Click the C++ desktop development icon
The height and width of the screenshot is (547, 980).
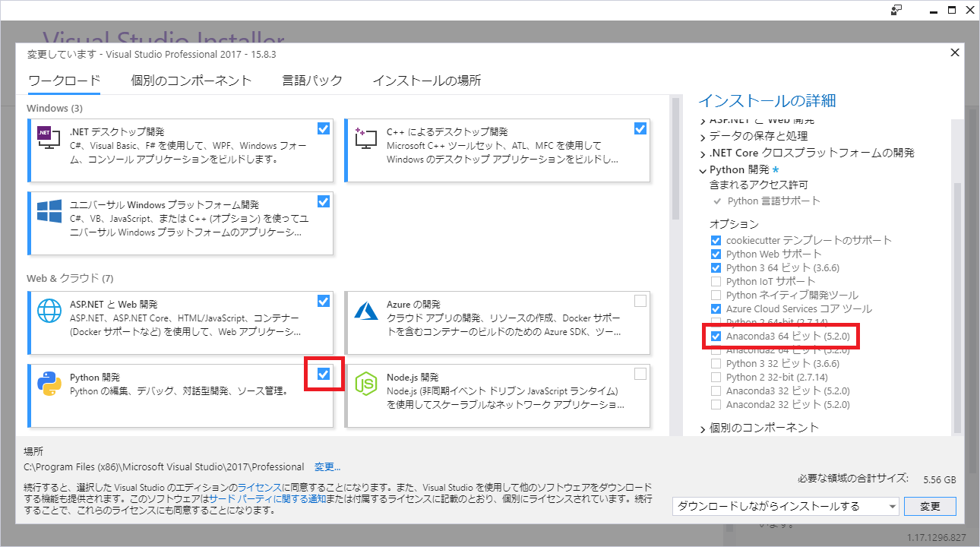366,137
